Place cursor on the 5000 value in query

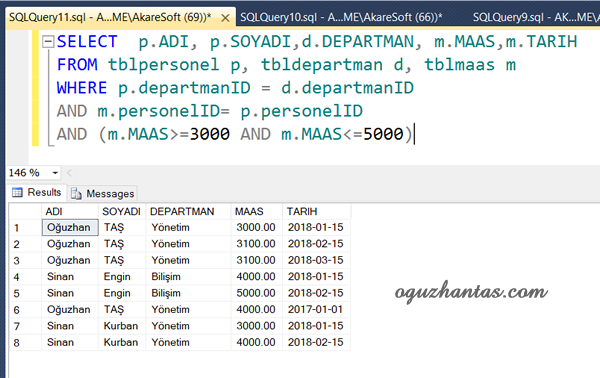tap(383, 134)
